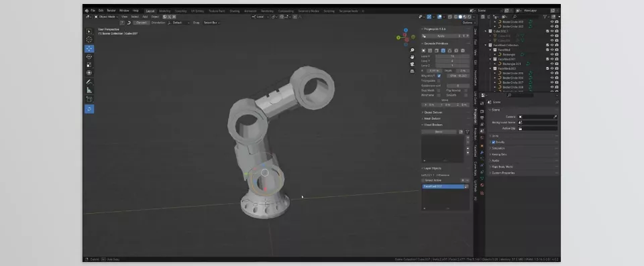Viewport: 644px width, 266px height.
Task: Open the Orientation Default dropdown
Action: click(x=178, y=23)
